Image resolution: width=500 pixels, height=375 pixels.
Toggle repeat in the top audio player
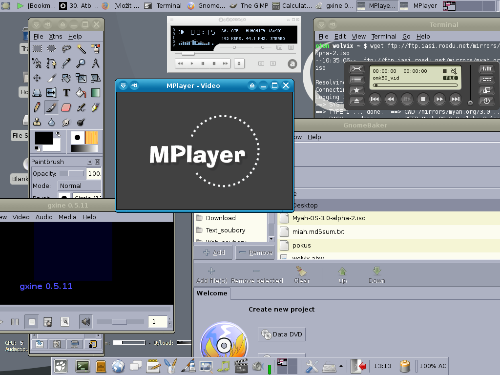pyautogui.click(x=273, y=63)
